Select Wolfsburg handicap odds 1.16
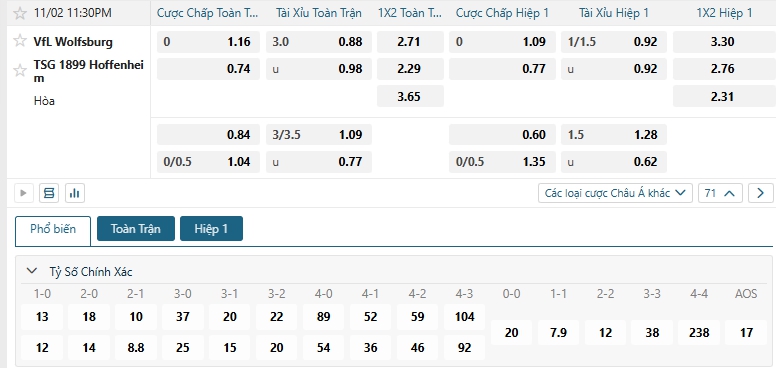The height and width of the screenshot is (368, 776). (208, 42)
